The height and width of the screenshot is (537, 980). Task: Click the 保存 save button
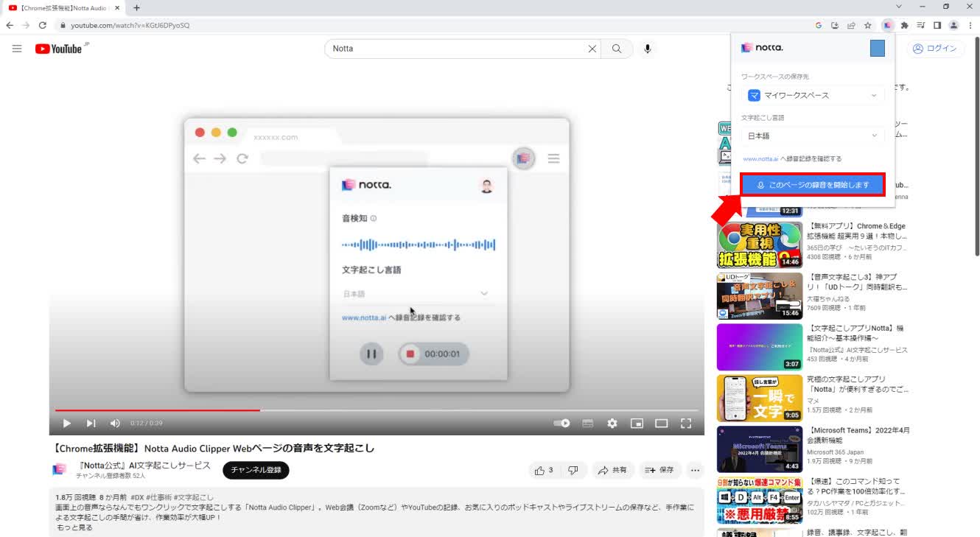click(659, 470)
